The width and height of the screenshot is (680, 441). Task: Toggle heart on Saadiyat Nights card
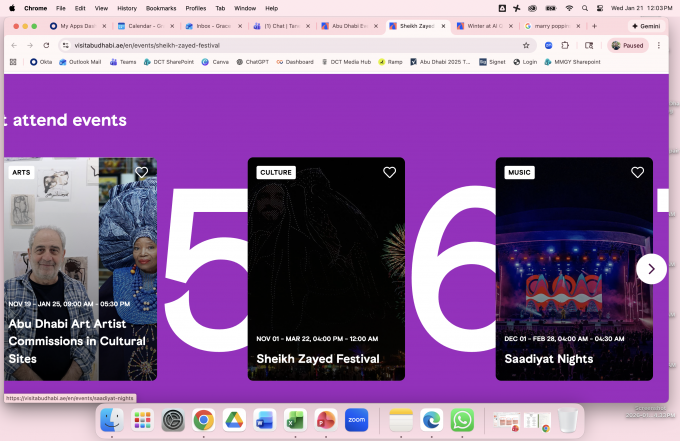click(x=637, y=172)
